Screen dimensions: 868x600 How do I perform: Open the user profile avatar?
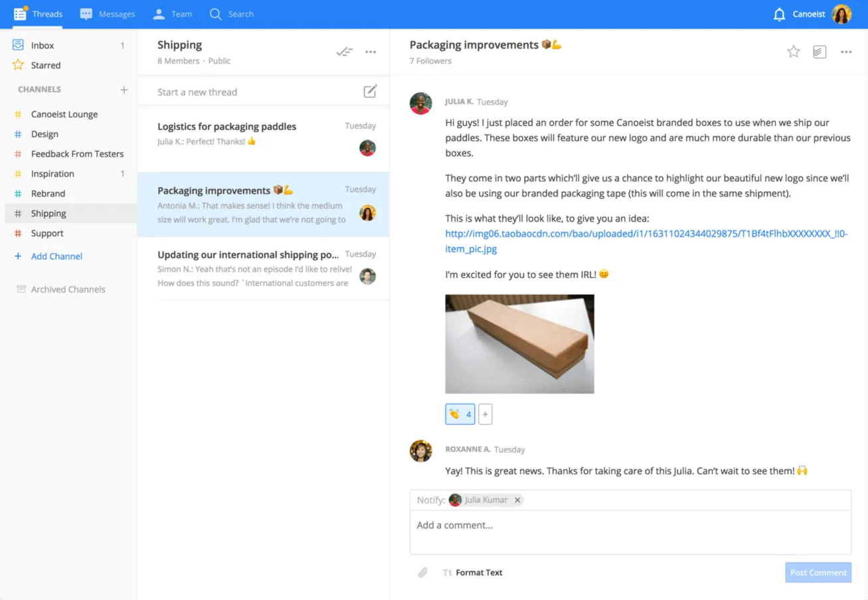pyautogui.click(x=842, y=15)
